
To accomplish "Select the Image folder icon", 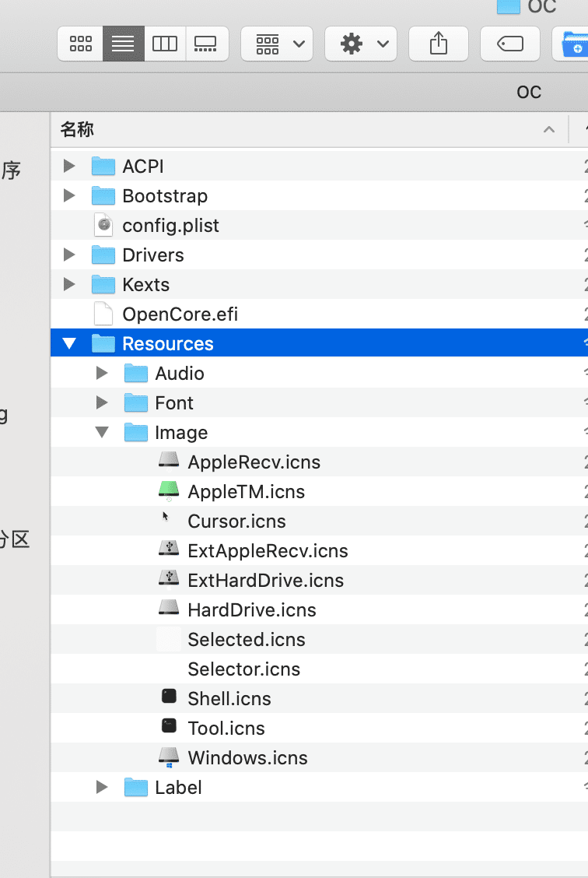I will point(136,432).
